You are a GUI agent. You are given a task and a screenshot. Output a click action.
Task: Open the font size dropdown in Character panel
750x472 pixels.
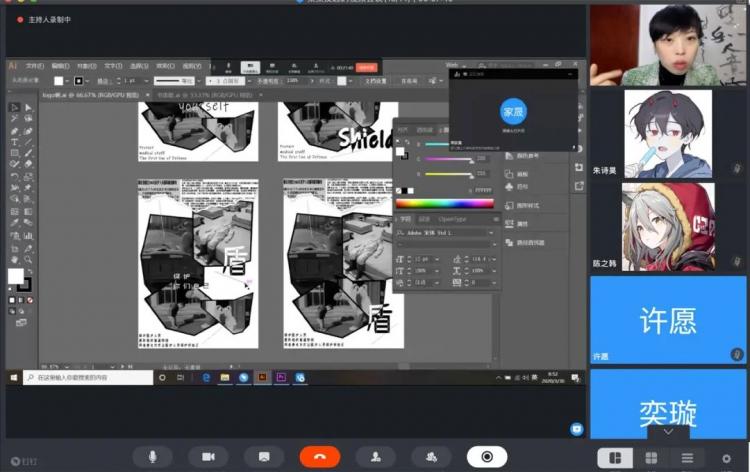click(x=437, y=259)
